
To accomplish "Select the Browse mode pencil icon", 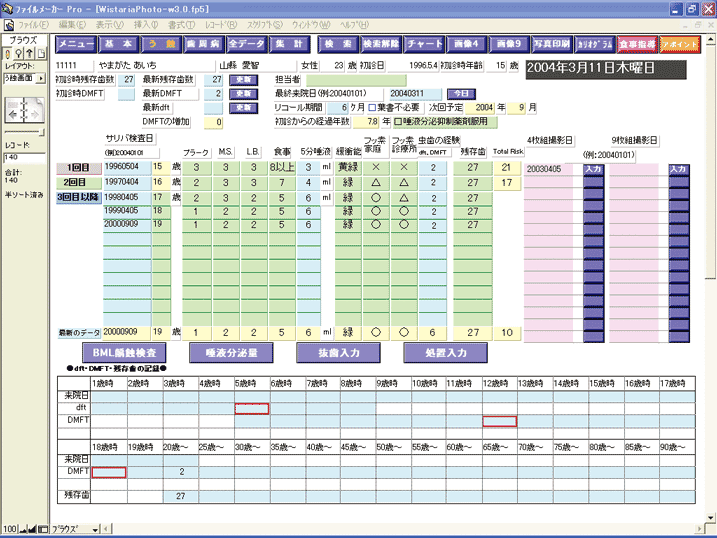I will tap(6, 54).
